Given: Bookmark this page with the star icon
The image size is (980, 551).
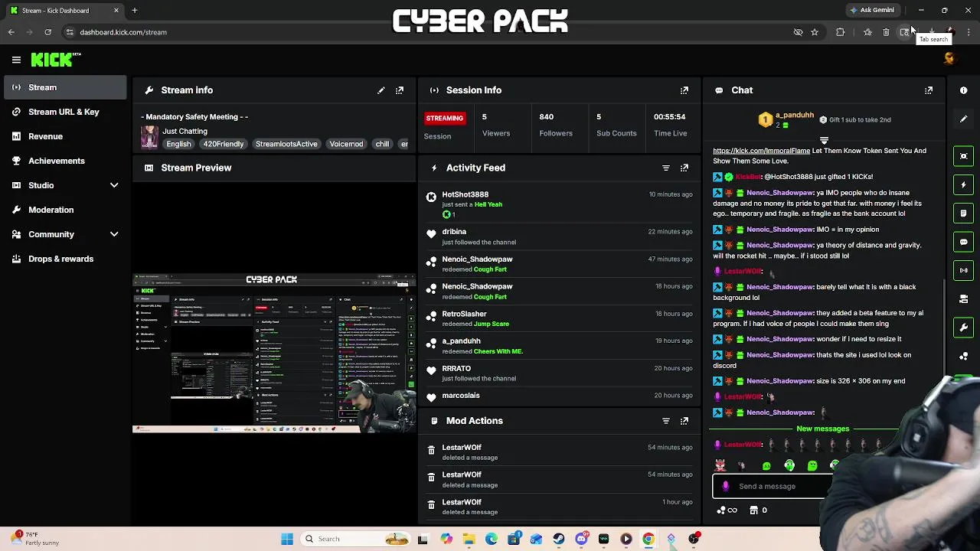Looking at the screenshot, I should (815, 32).
